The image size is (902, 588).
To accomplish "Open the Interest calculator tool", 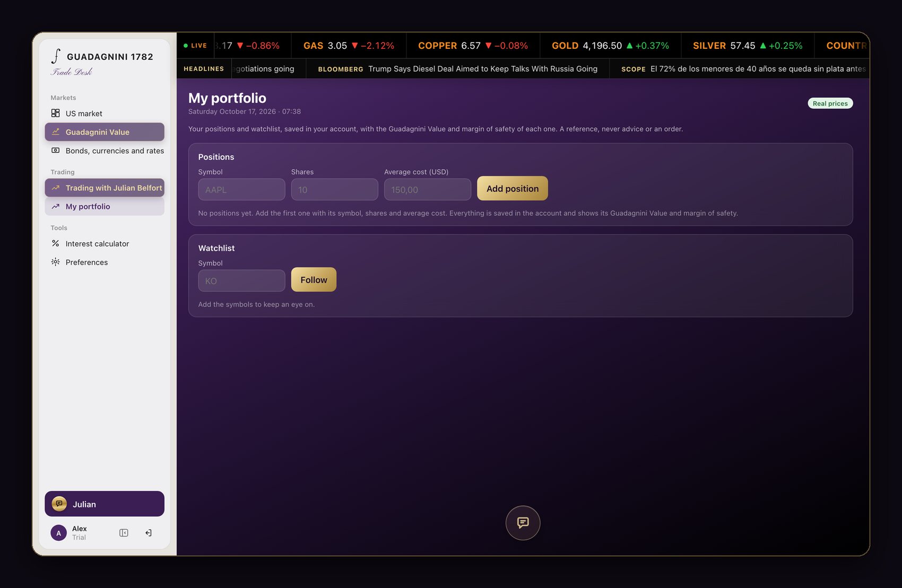I will pos(105,243).
